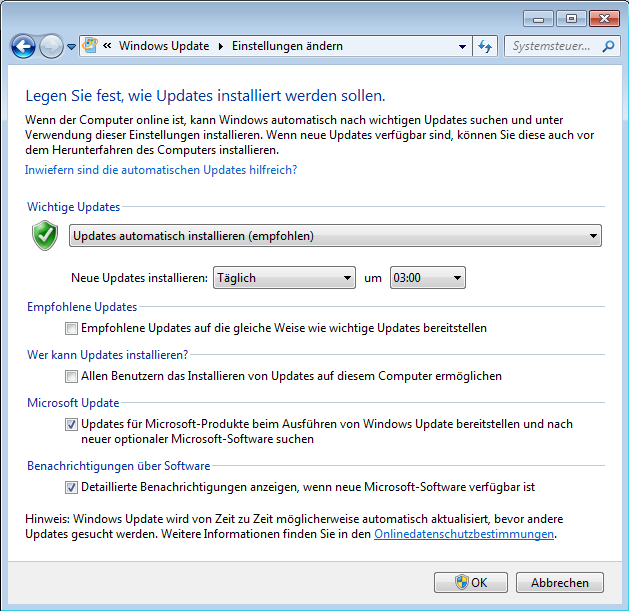The image size is (629, 611).
Task: Select Einstellungen ändern breadcrumb item
Action: point(287,46)
